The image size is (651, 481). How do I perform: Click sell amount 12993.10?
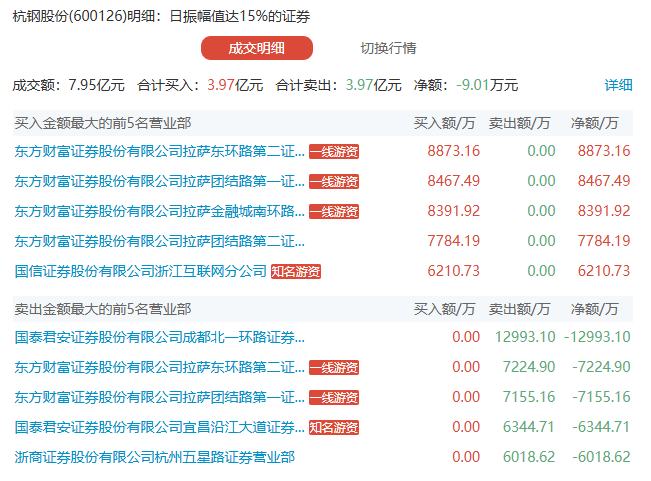click(525, 337)
